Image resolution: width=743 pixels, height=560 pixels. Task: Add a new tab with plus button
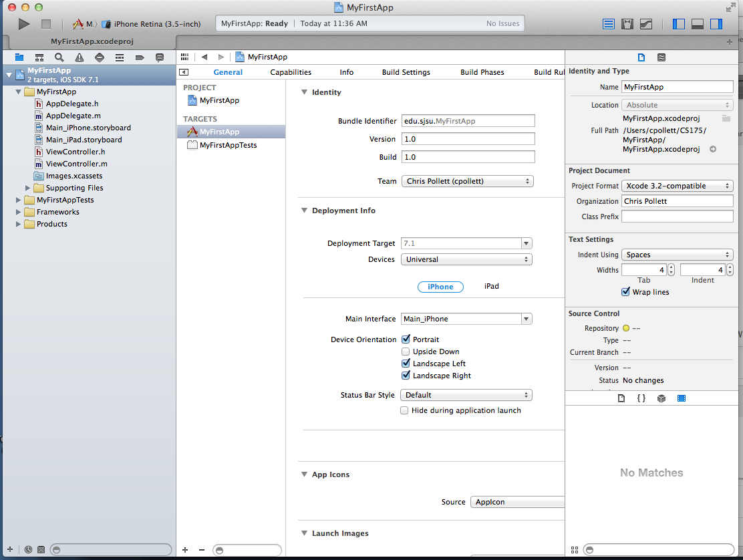(729, 41)
